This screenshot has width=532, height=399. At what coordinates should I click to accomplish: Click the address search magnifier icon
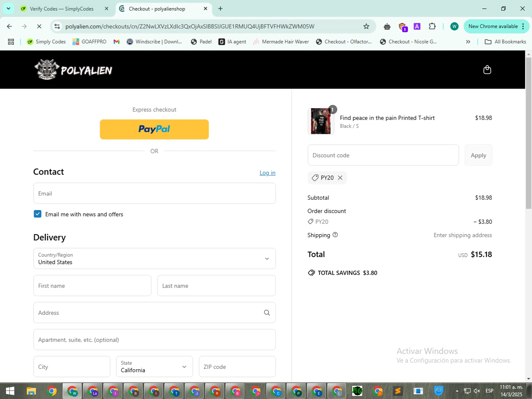click(x=267, y=313)
